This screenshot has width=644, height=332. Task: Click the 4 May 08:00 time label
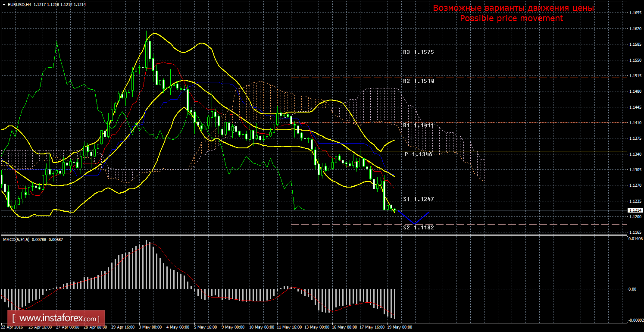click(x=178, y=327)
